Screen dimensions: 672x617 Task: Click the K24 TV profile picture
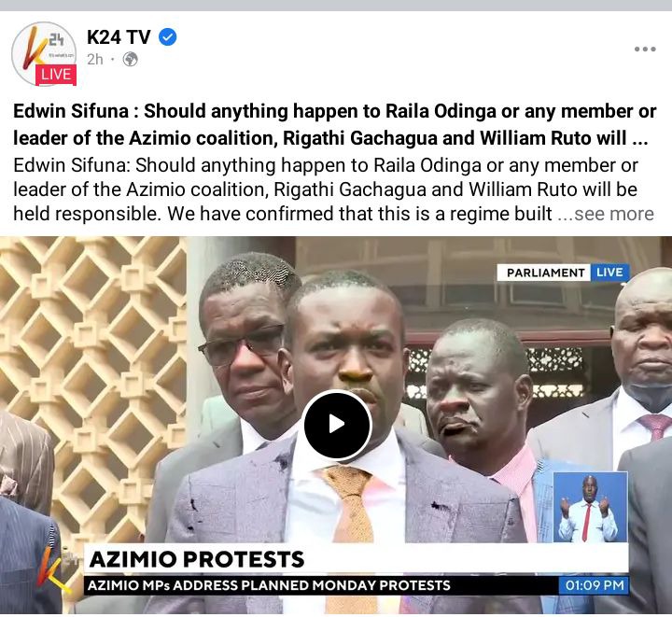coord(43,53)
